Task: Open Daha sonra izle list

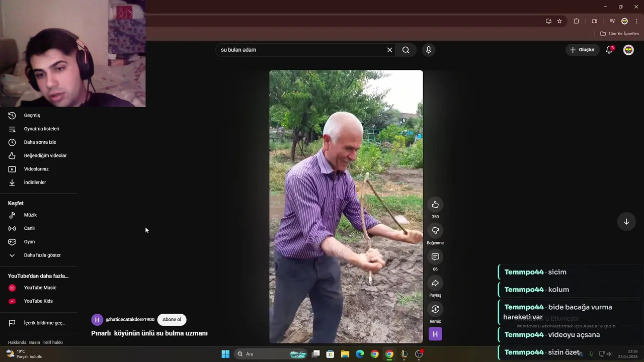Action: [x=39, y=142]
